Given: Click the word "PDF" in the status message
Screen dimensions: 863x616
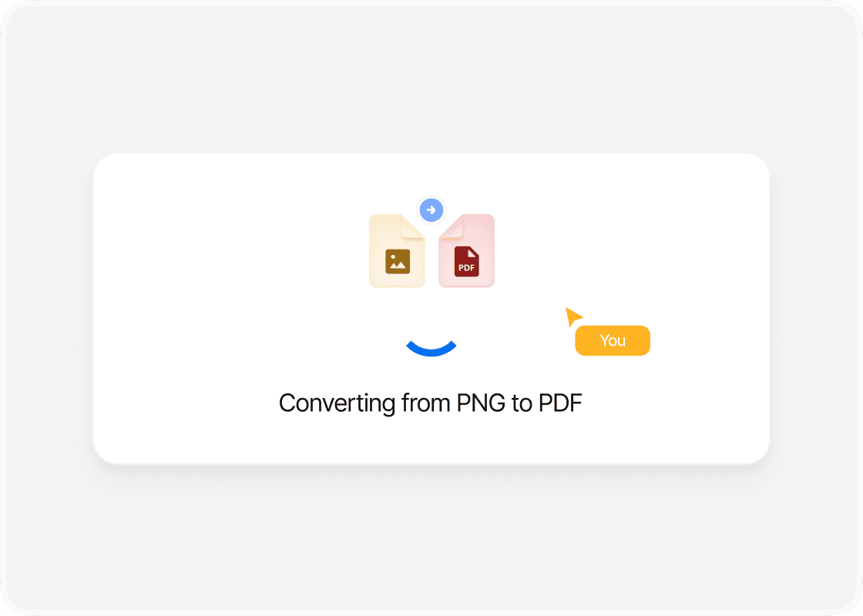Looking at the screenshot, I should pos(560,403).
